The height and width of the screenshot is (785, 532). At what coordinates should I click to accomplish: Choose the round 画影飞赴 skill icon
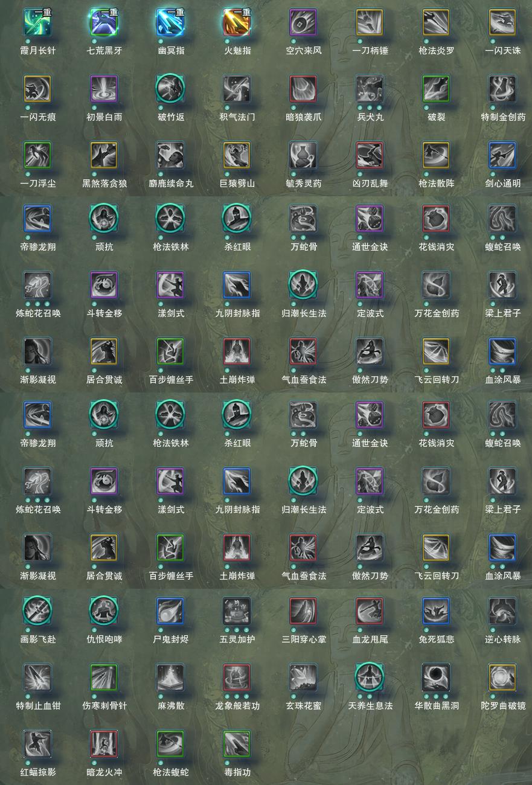37,611
